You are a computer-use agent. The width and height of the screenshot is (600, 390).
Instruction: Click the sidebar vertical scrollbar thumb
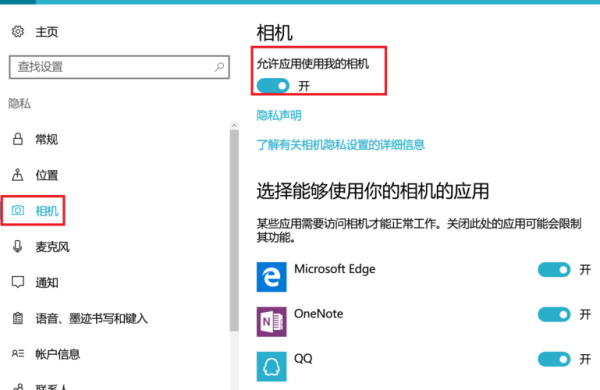tap(235, 230)
